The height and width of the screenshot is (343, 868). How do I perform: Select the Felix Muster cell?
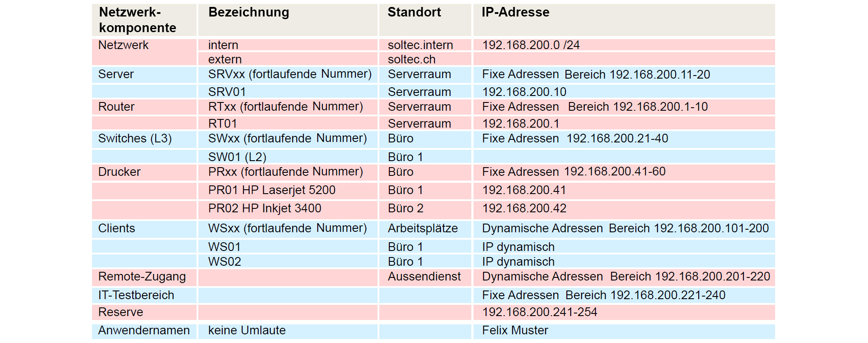pos(515,330)
